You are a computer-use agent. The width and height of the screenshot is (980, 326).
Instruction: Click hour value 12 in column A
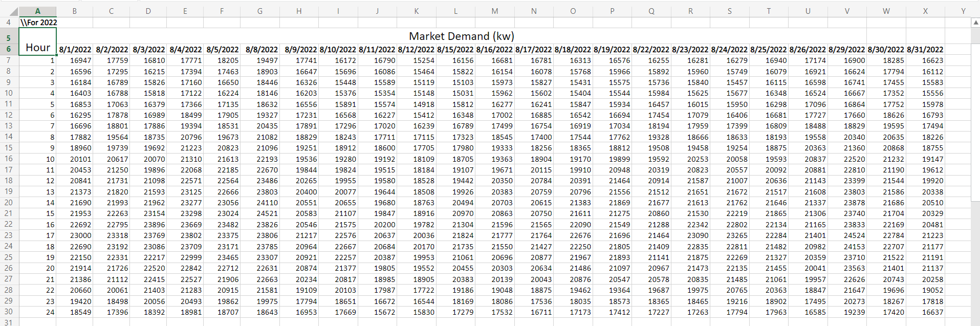tap(38, 181)
